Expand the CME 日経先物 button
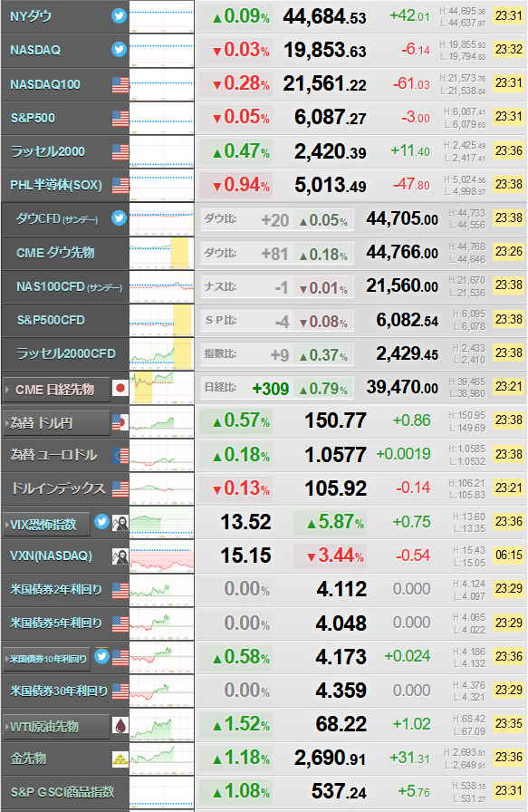The height and width of the screenshot is (812, 528). coord(56,390)
